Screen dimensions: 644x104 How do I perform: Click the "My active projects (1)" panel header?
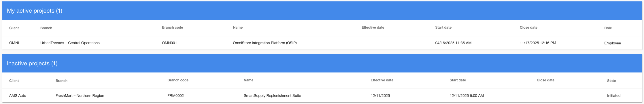coord(34,11)
